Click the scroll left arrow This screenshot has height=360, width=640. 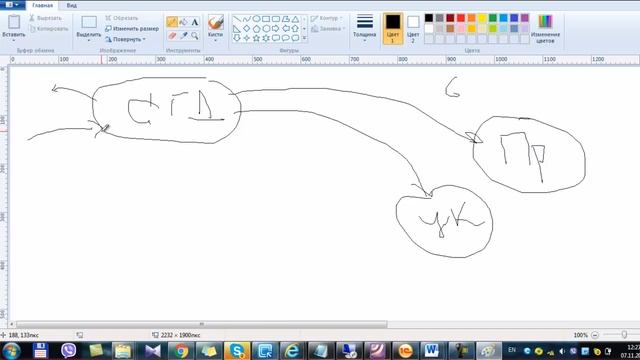(11, 324)
